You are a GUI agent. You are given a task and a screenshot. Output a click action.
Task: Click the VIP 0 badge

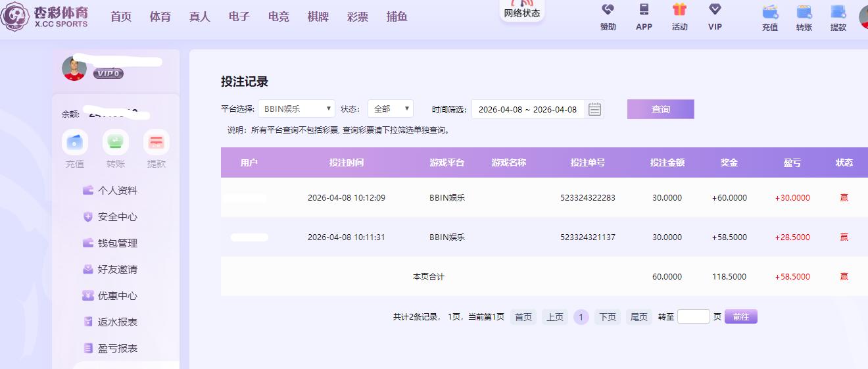pos(108,74)
